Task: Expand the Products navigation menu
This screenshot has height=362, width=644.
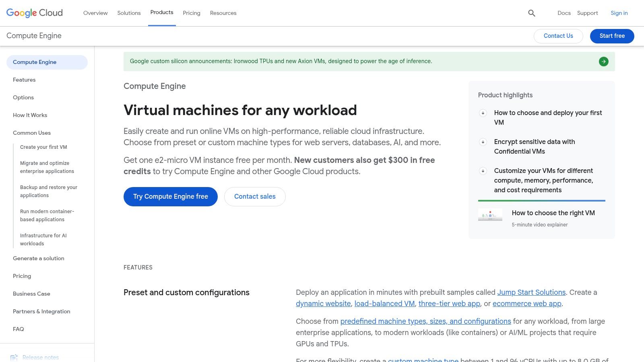Action: [x=162, y=12]
